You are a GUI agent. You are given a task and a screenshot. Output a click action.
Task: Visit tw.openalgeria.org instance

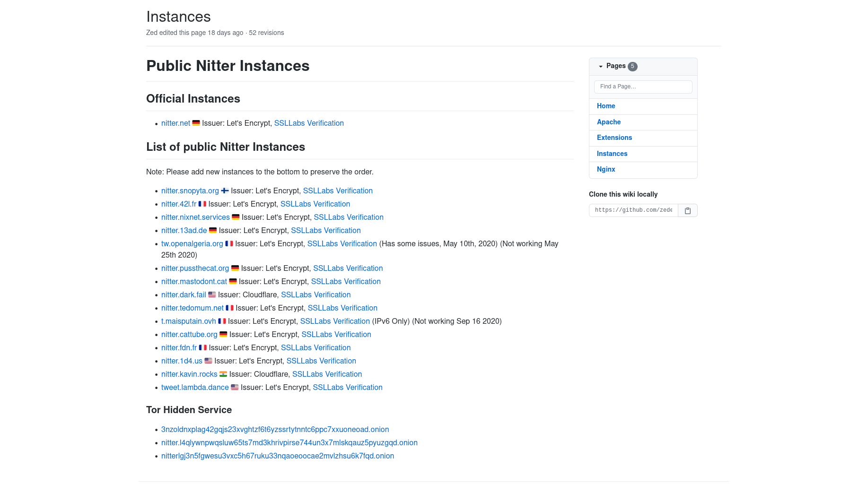click(192, 243)
